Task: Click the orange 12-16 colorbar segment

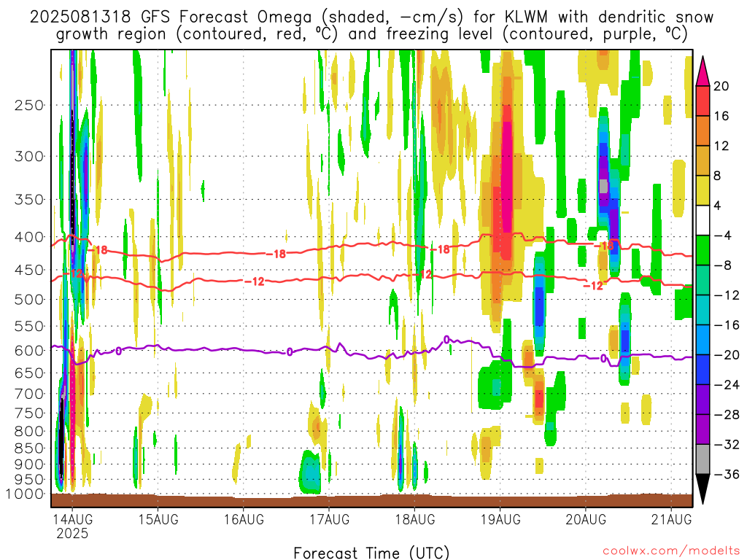Action: pyautogui.click(x=703, y=131)
